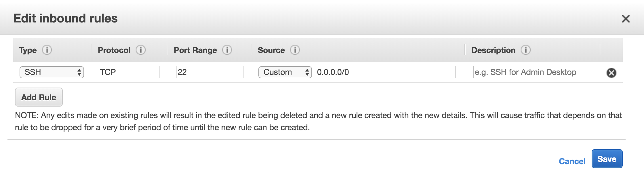Screen dimensions: 644x178
Task: Show info for the Port Range column
Action: [227, 50]
